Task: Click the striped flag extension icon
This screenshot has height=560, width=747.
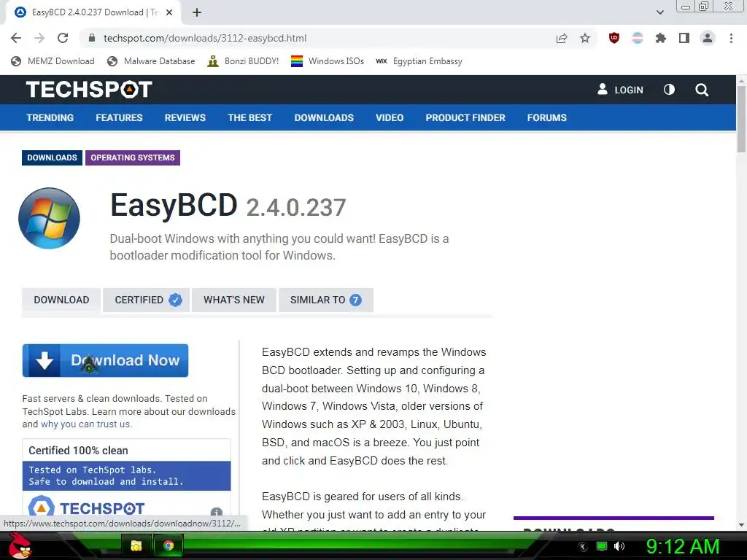Action: pos(638,38)
